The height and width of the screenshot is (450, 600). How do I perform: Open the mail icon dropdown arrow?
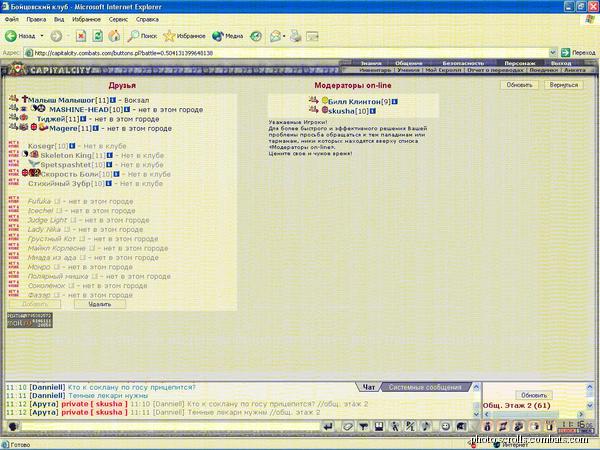pos(284,36)
